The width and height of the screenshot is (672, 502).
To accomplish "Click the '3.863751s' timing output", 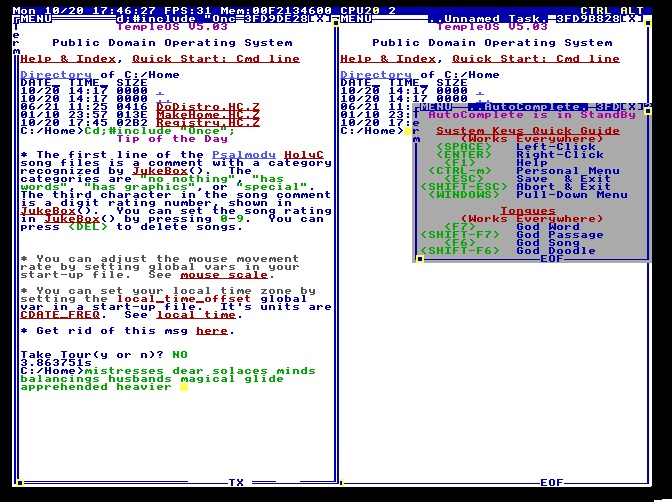I will [56, 363].
